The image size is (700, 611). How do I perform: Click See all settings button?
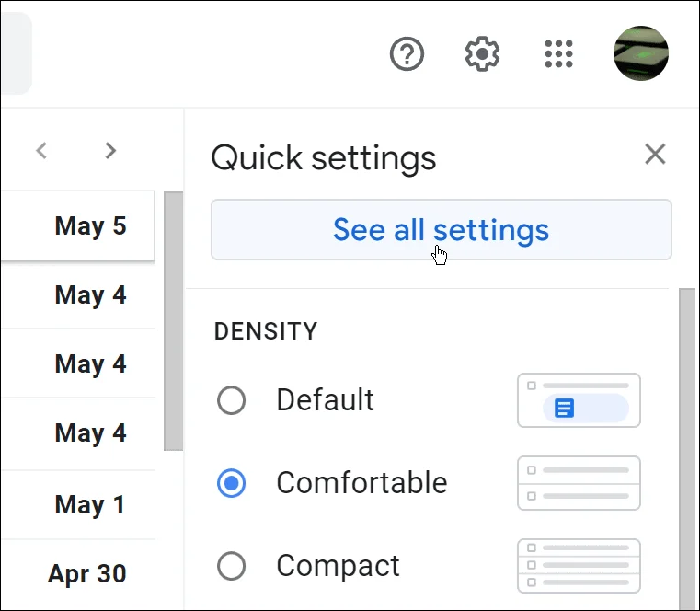click(x=442, y=229)
